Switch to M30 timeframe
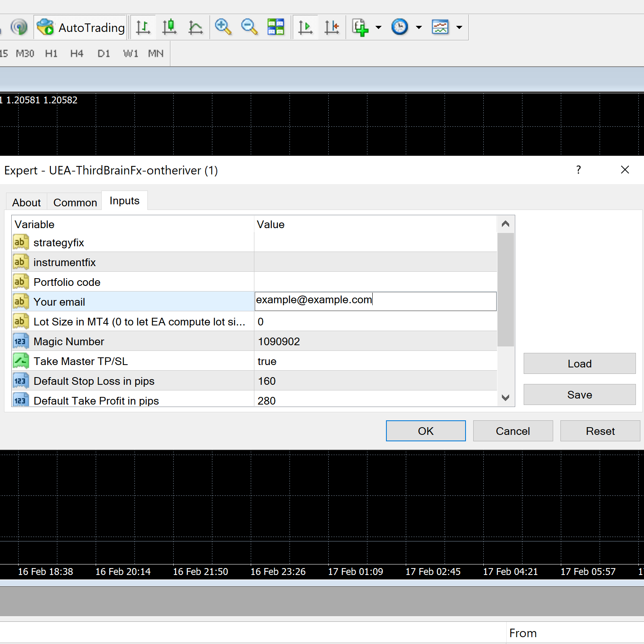Viewport: 644px width, 644px height. [25, 54]
